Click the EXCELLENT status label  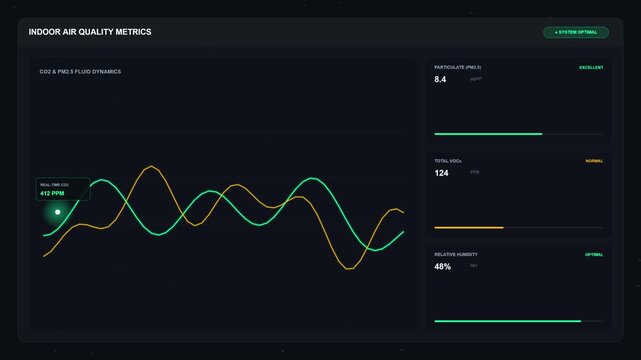(591, 67)
